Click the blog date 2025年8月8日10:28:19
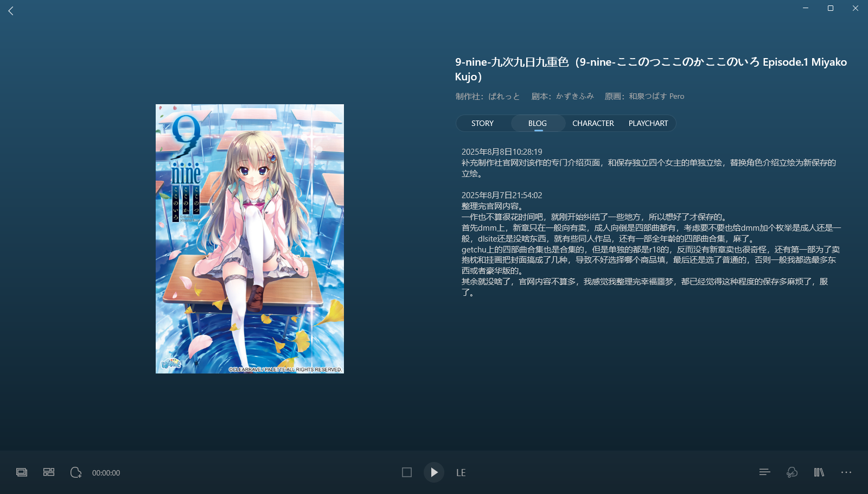The width and height of the screenshot is (868, 494). click(502, 152)
